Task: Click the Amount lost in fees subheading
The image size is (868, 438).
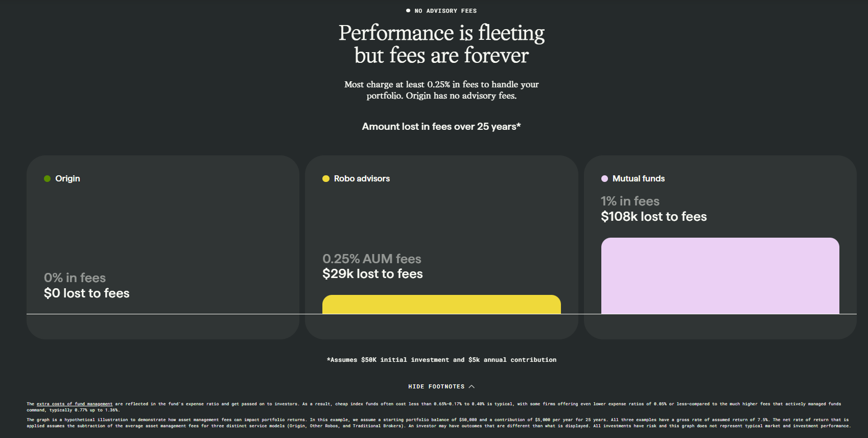Action: click(441, 126)
